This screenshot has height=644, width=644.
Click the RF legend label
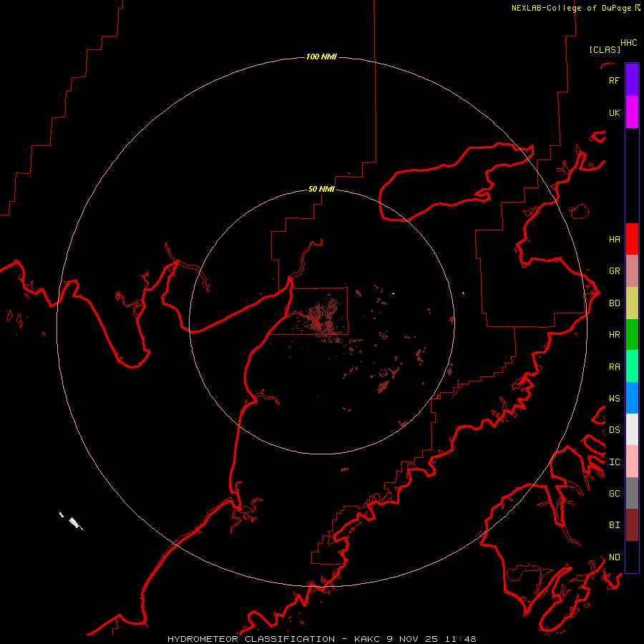point(614,80)
